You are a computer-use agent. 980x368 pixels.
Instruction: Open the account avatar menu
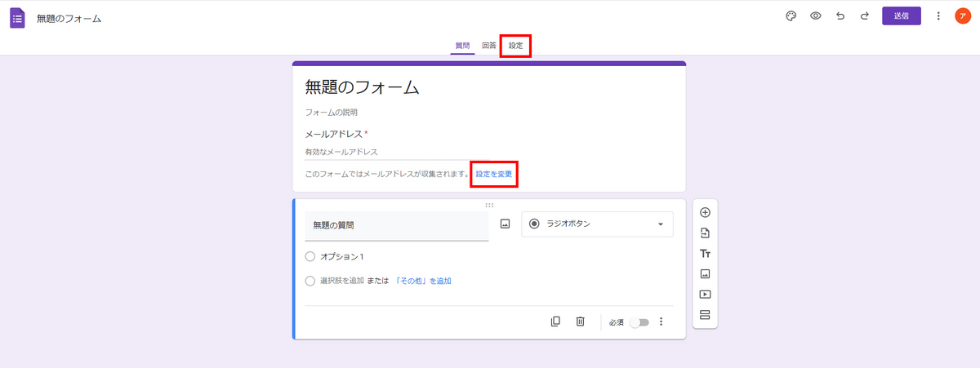click(963, 16)
